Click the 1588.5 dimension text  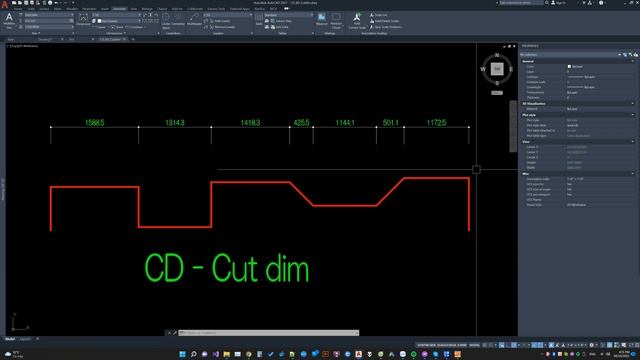95,122
